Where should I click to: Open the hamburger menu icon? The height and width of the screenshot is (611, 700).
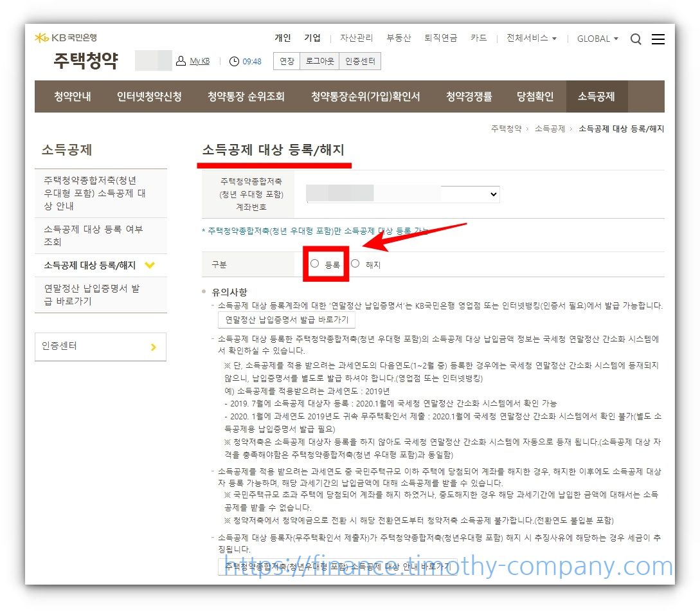click(x=658, y=39)
